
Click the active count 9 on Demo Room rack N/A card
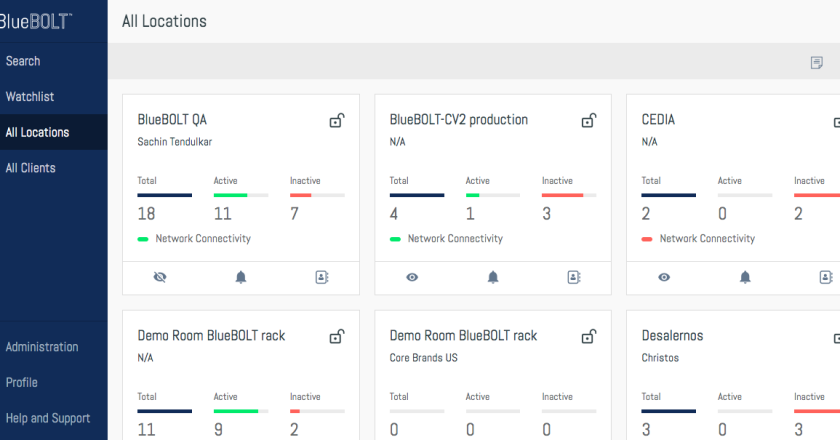[x=218, y=430]
